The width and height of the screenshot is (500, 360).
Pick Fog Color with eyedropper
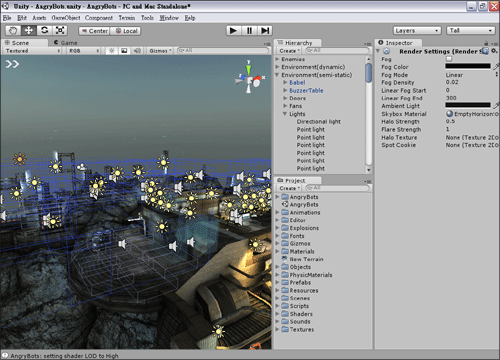click(496, 66)
